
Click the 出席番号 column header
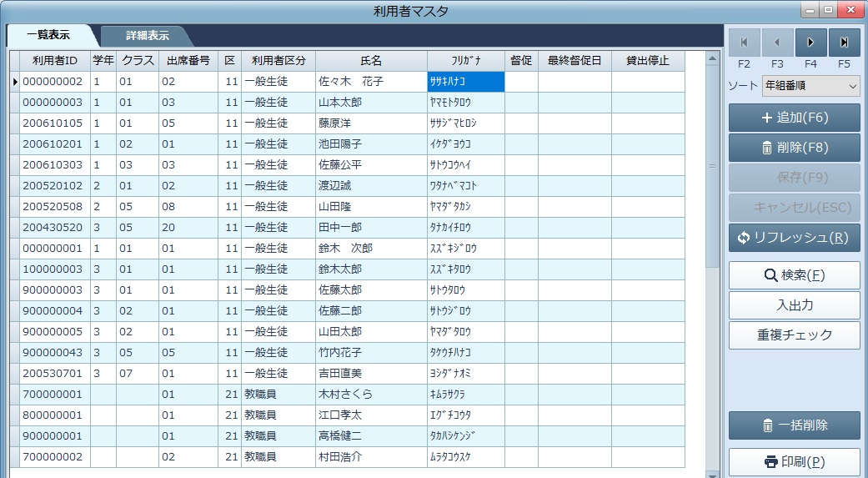188,61
